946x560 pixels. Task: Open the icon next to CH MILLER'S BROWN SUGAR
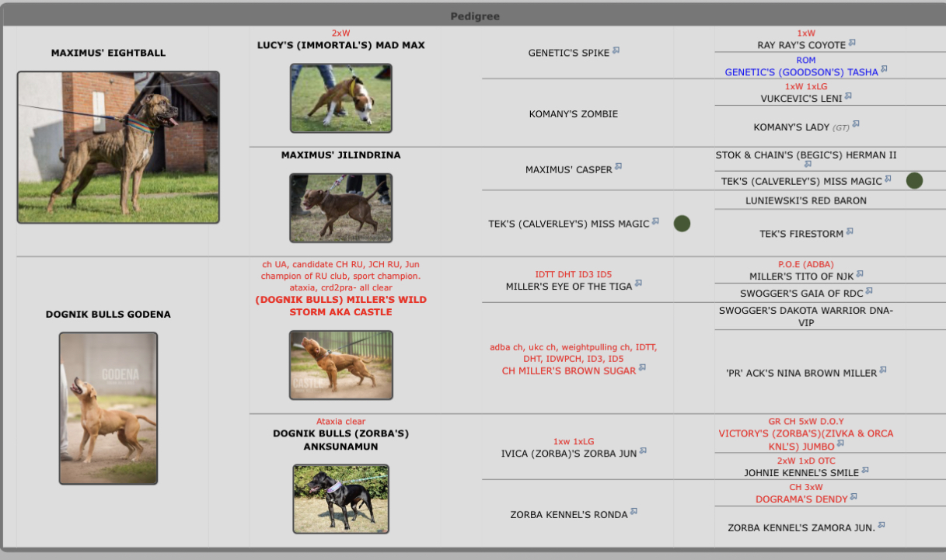(642, 368)
